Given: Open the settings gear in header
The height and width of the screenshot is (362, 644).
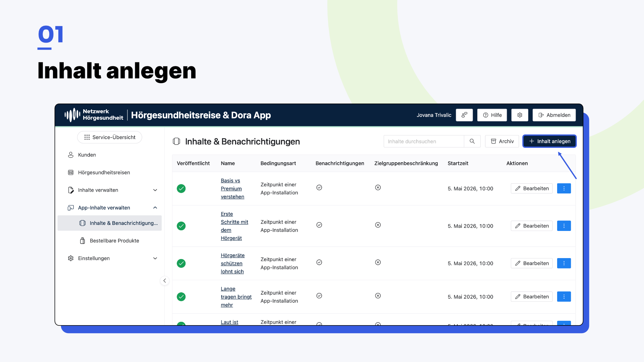Looking at the screenshot, I should coord(520,115).
